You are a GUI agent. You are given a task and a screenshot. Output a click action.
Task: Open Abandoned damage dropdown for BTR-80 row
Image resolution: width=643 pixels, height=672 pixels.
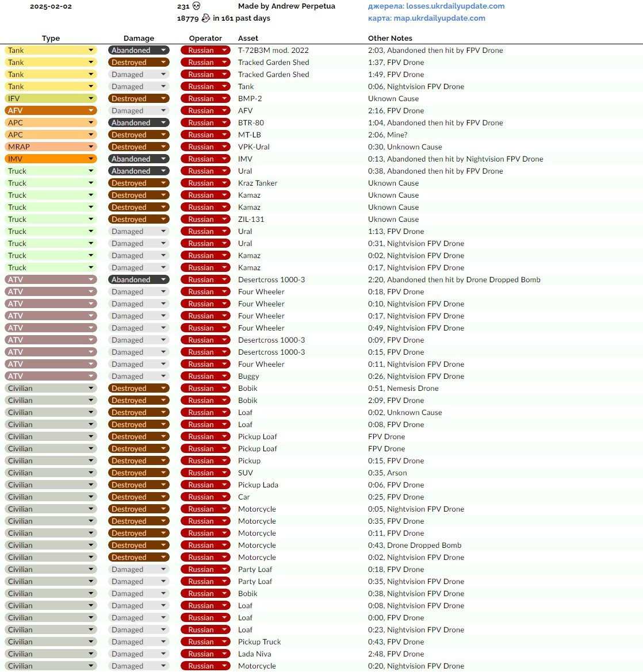[x=139, y=122]
